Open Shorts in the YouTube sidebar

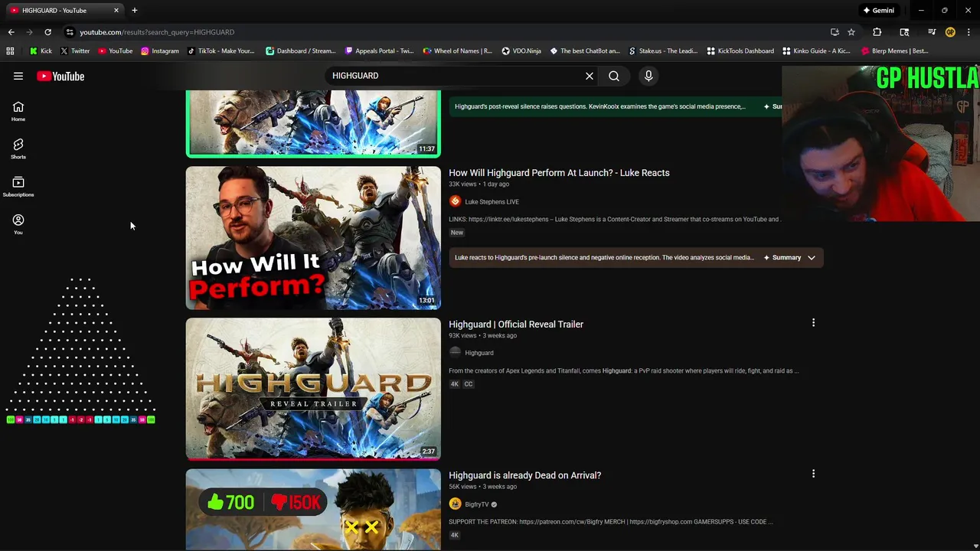pyautogui.click(x=18, y=148)
